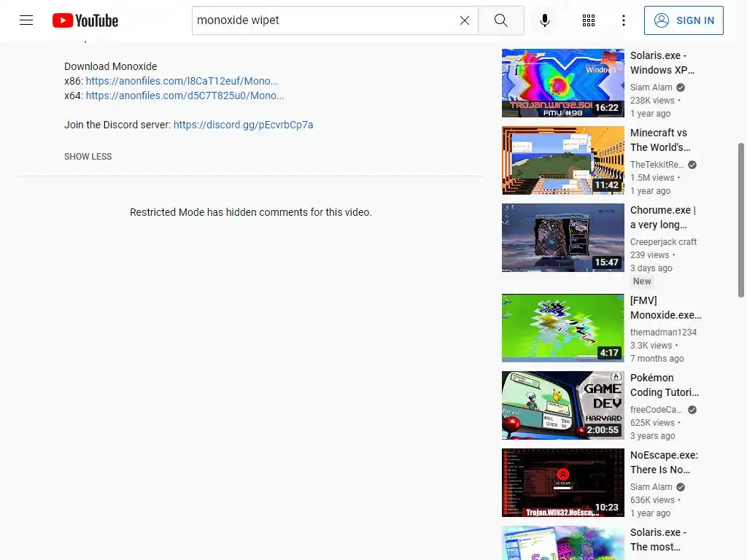747x560 pixels.
Task: Open themadman1234 channel name
Action: [663, 332]
